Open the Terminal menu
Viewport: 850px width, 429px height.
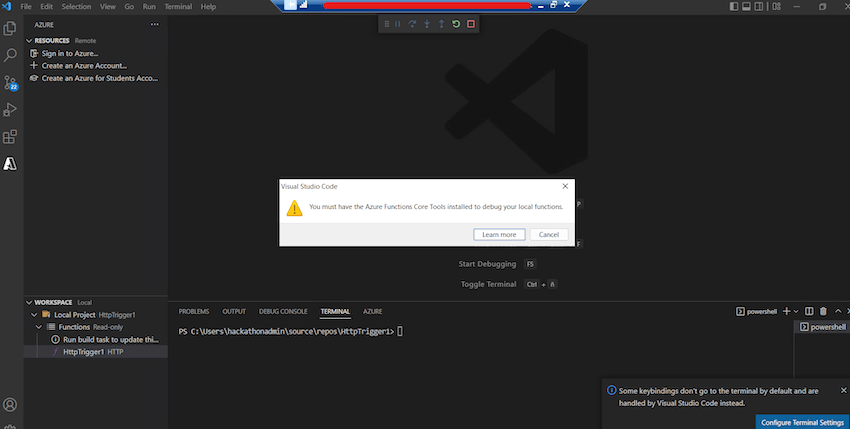point(178,7)
